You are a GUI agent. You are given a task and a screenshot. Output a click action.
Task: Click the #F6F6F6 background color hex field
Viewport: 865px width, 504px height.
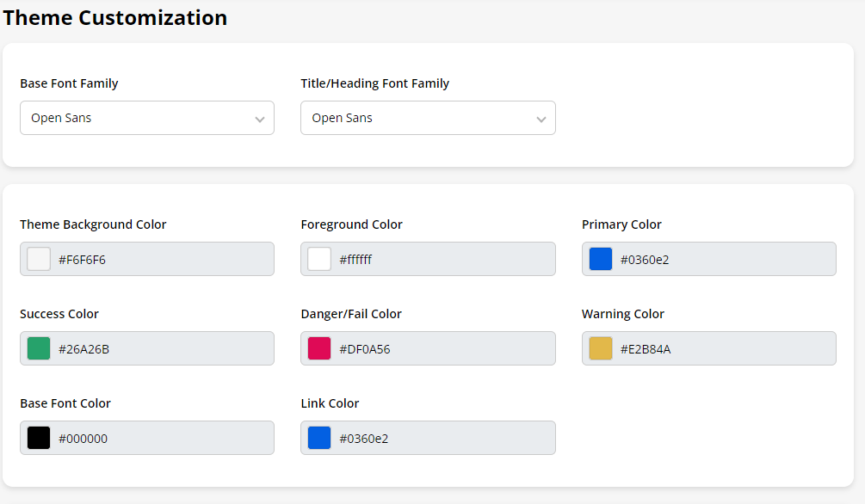pos(162,259)
